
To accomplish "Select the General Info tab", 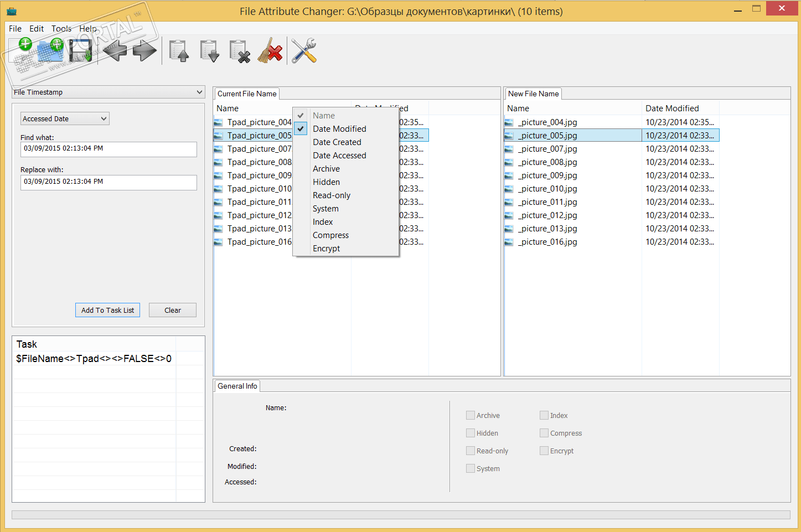I will tap(237, 386).
